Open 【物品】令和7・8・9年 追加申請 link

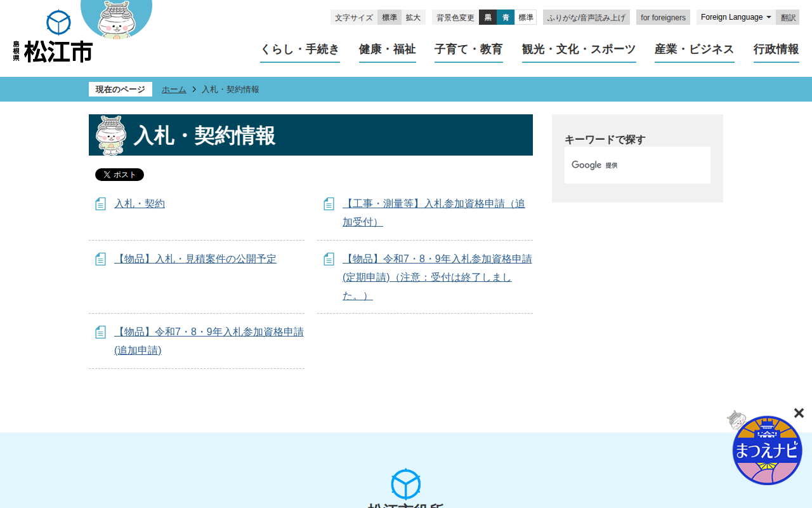coord(209,341)
